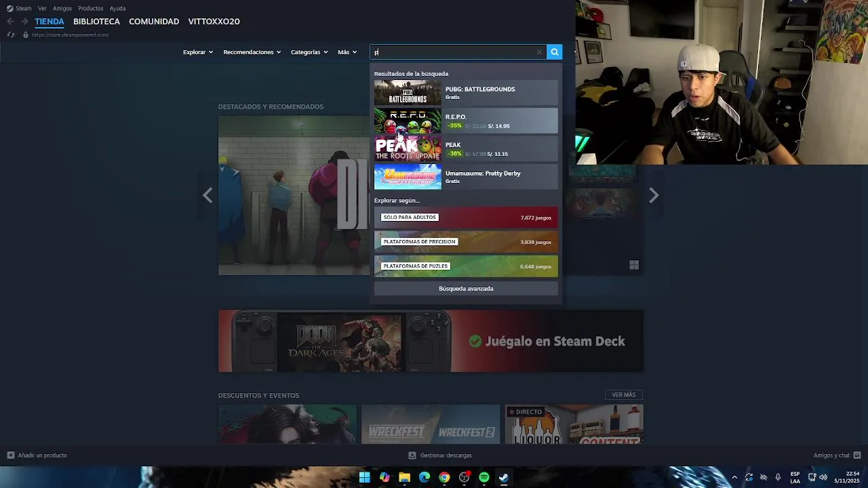Open Google Chrome from the taskbar
This screenshot has width=868, height=488.
coord(444,477)
